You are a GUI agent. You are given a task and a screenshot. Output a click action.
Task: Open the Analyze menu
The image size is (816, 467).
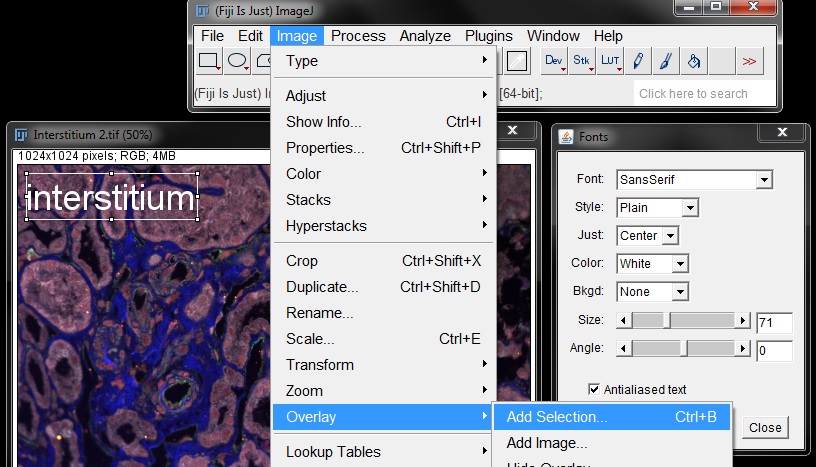425,36
